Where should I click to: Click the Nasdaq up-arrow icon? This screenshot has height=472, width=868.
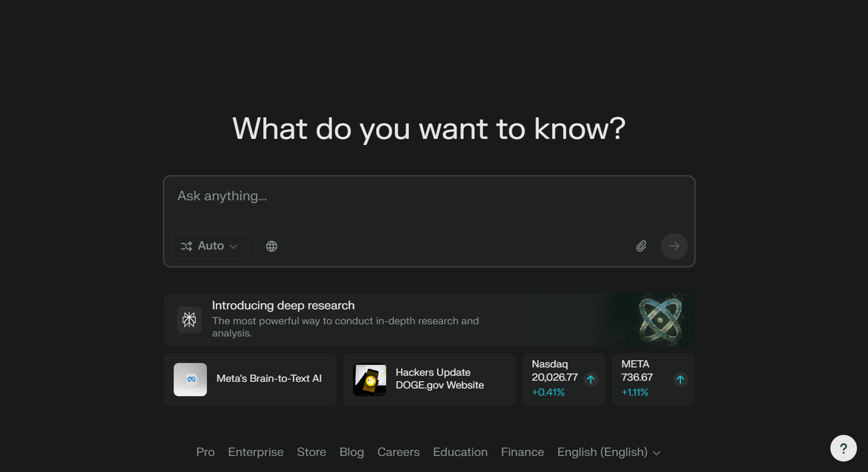point(591,380)
